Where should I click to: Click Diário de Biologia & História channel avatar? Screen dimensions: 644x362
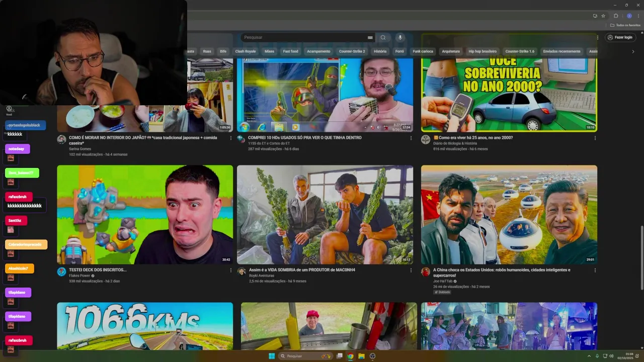pos(426,139)
